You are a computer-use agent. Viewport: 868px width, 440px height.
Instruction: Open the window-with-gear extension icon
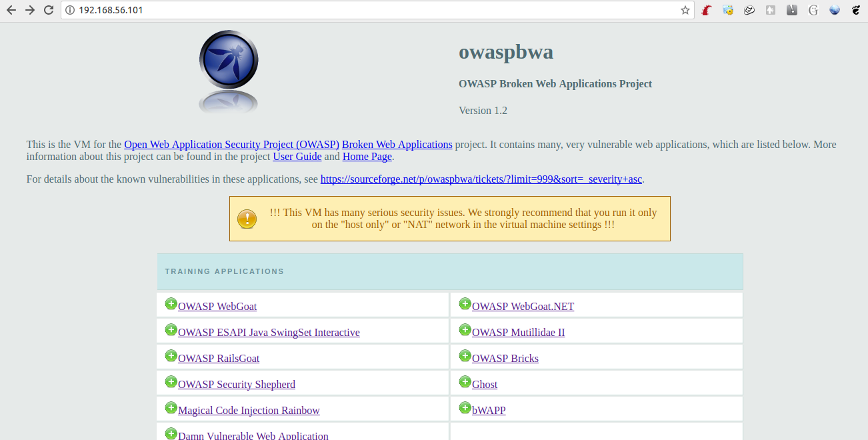coord(728,10)
